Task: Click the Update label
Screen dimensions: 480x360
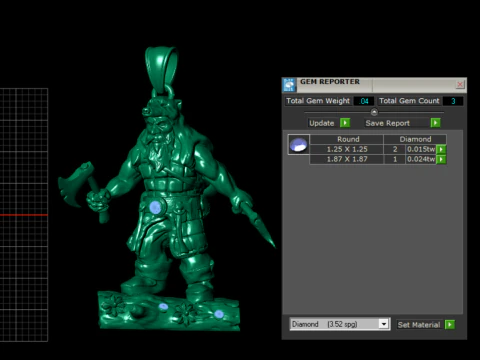Action: (x=322, y=123)
